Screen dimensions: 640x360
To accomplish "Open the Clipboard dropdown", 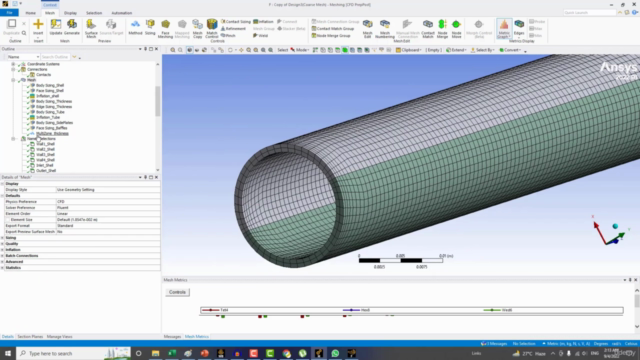I will tap(408, 50).
